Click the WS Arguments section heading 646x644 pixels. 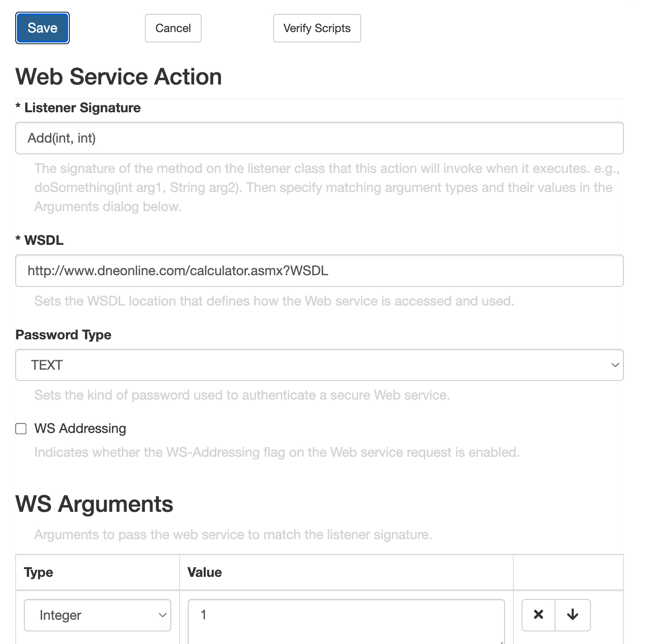(x=94, y=504)
